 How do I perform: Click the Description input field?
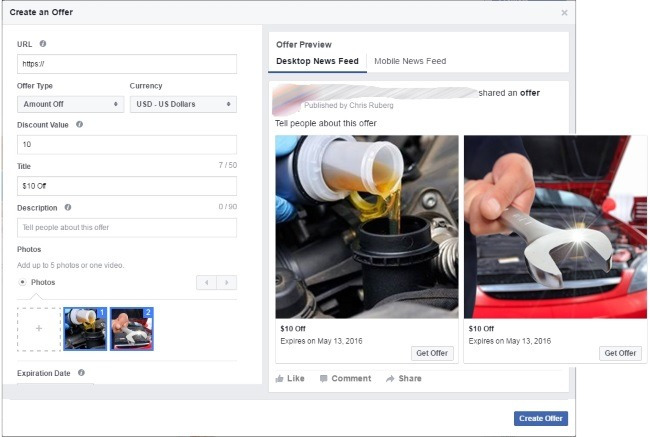[127, 227]
